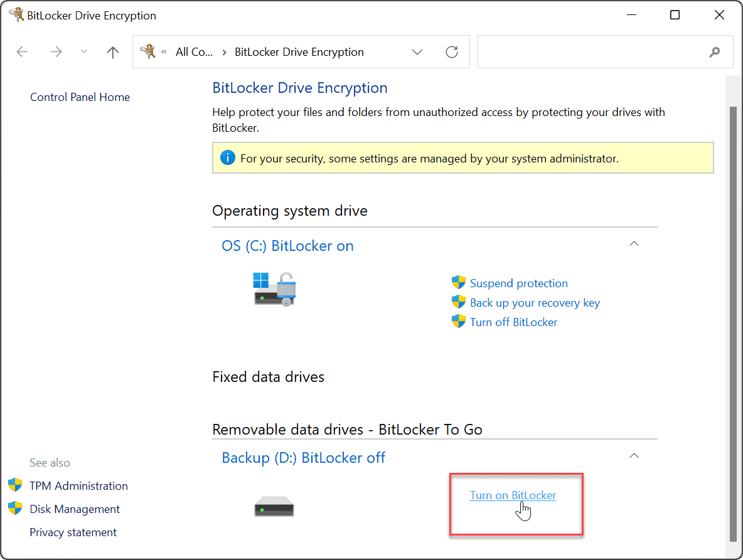The image size is (743, 560).
Task: Select BitLocker Drive Encryption in the breadcrumb
Action: pyautogui.click(x=299, y=51)
